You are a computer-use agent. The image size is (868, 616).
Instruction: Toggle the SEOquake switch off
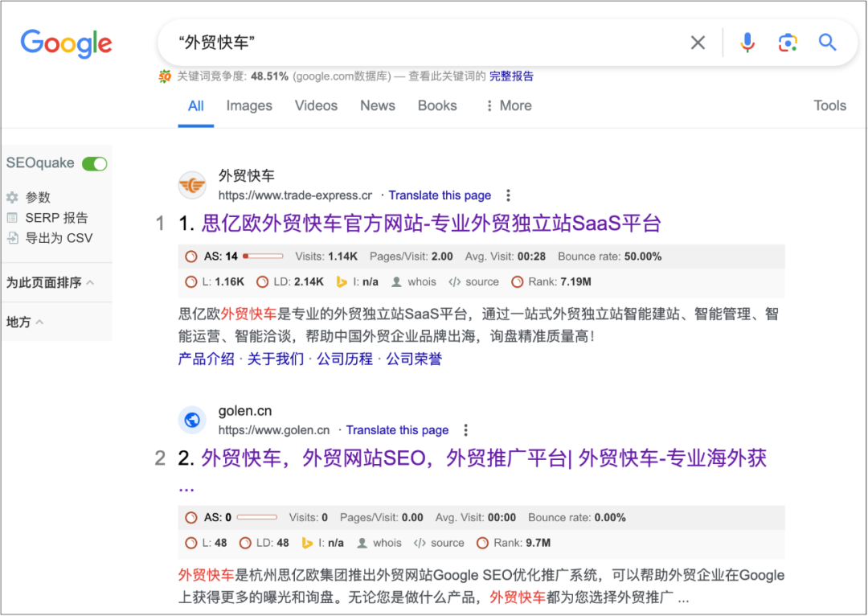point(95,164)
